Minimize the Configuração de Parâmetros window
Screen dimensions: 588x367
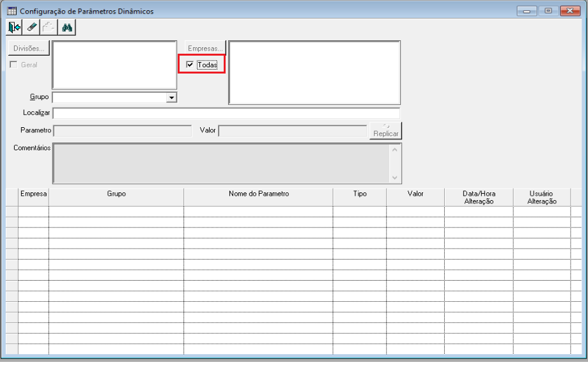click(527, 11)
